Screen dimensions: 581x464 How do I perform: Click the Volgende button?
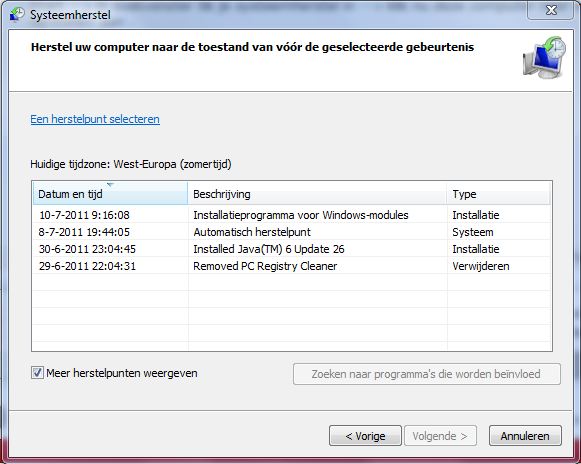pyautogui.click(x=440, y=436)
